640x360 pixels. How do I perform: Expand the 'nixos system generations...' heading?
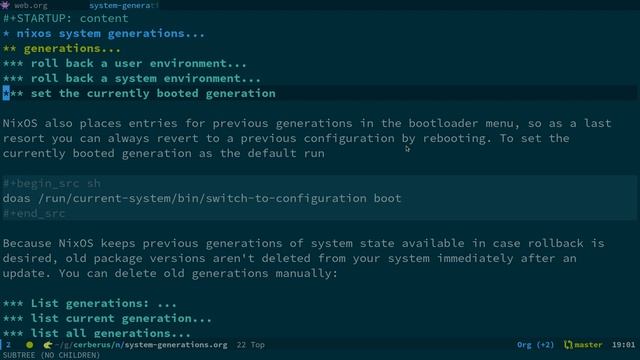coord(104,33)
